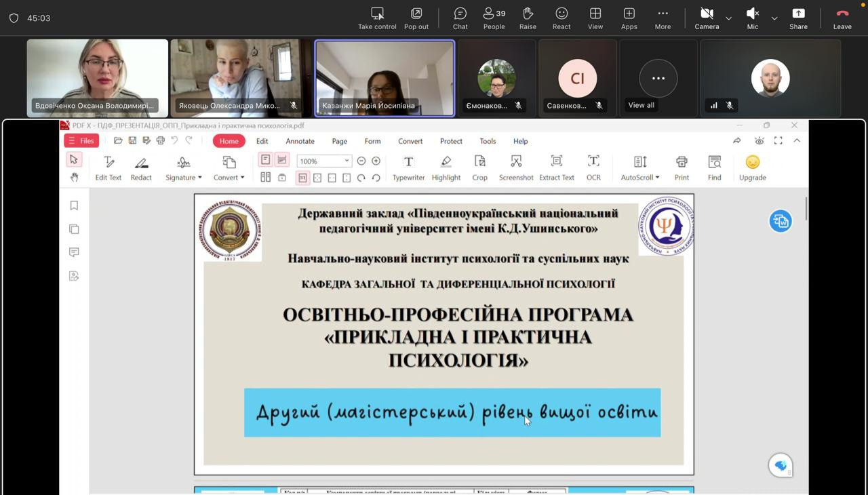Select Казанжи Марія Йосипівна video thumbnail
Screen dimensions: 868x495
[384, 78]
